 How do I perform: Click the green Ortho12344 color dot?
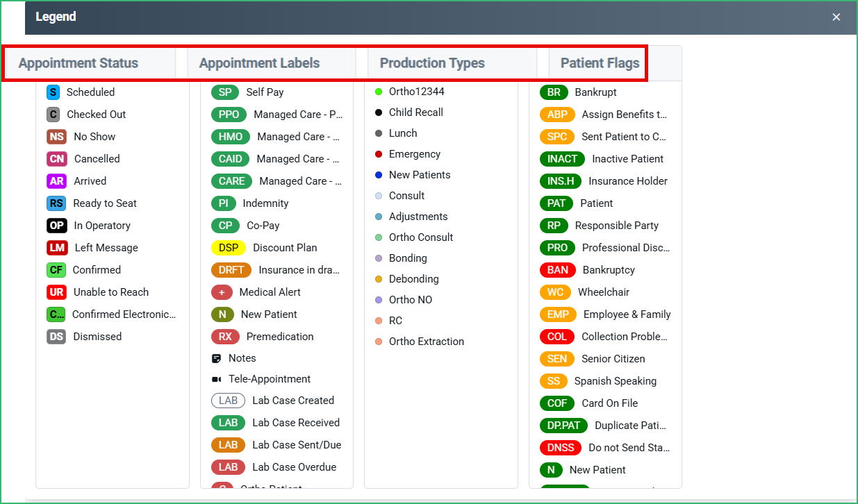coord(379,92)
